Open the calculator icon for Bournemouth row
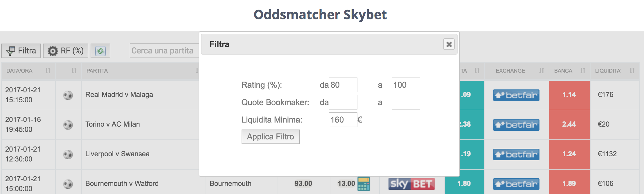This screenshot has width=644, height=194. pyautogui.click(x=364, y=184)
